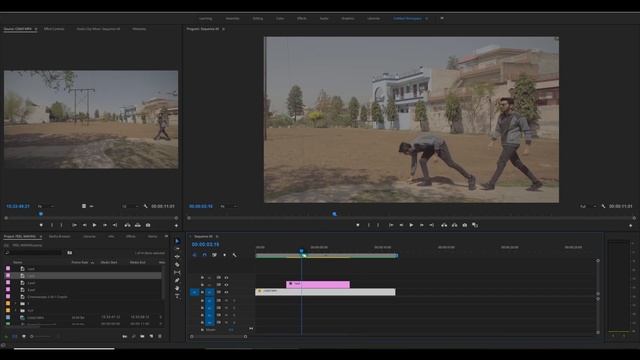Open Program monitor settings wrench
The image size is (640, 360).
(603, 207)
